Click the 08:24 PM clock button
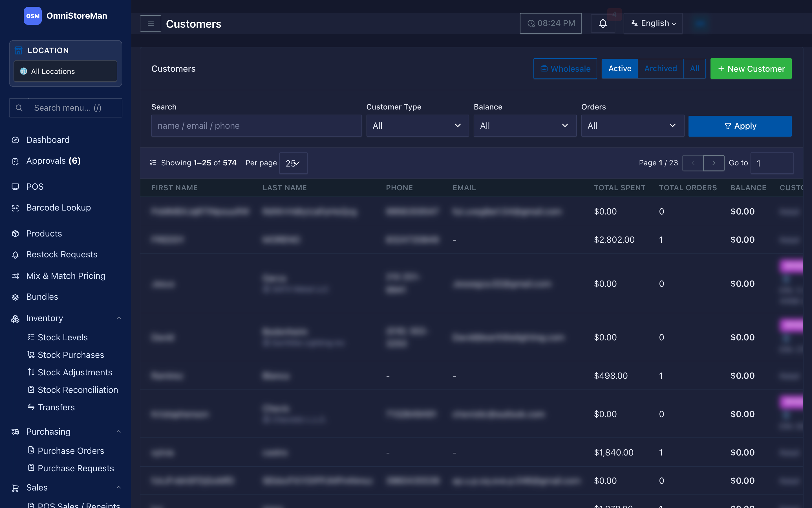This screenshot has width=812, height=508. 551,23
